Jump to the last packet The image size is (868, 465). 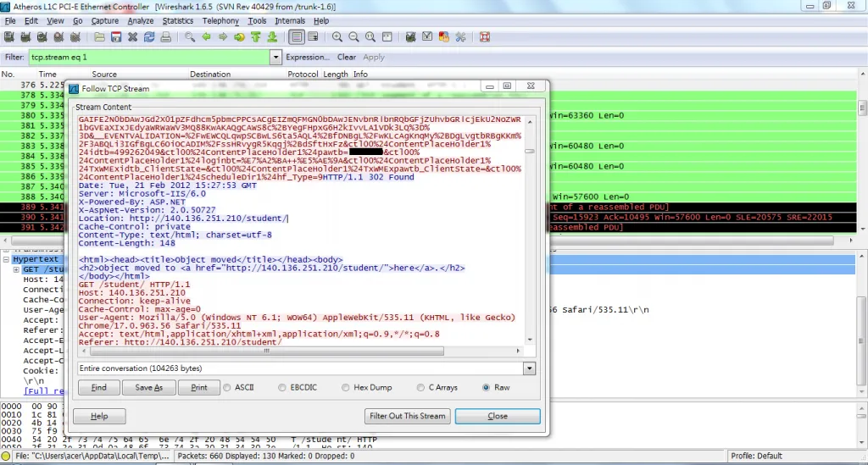pyautogui.click(x=272, y=37)
